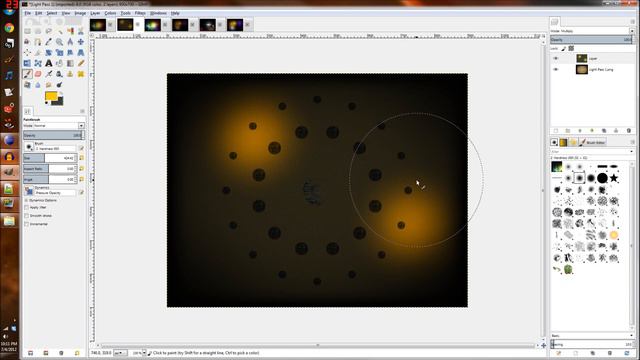The width and height of the screenshot is (640, 360).
Task: Select the Paintbrush tool
Action: click(27, 74)
